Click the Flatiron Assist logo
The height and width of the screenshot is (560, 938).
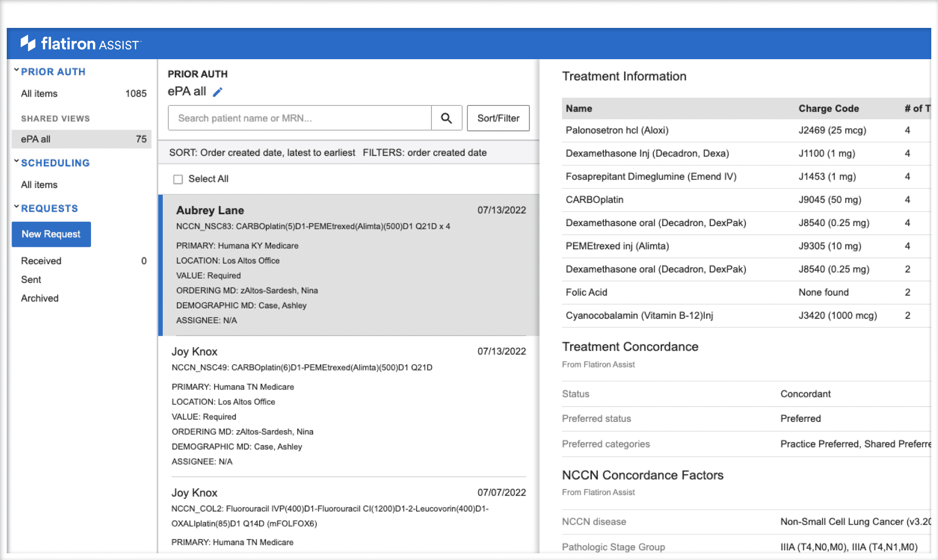80,44
